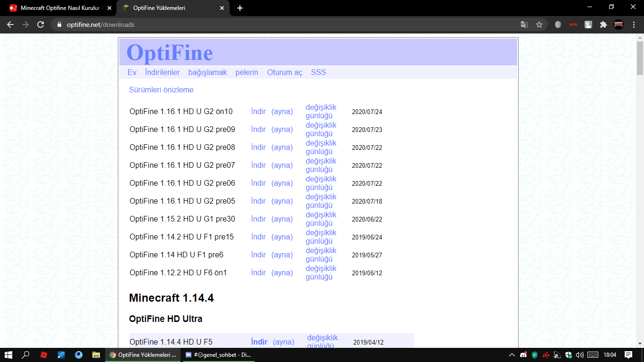The height and width of the screenshot is (362, 644).
Task: Open the touch keyboard tray icon
Action: 593,355
